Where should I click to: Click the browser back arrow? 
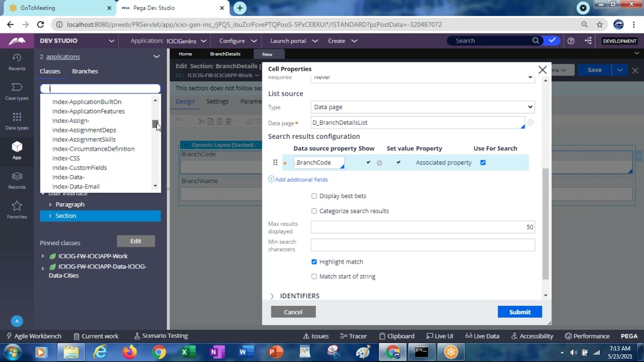[10, 24]
